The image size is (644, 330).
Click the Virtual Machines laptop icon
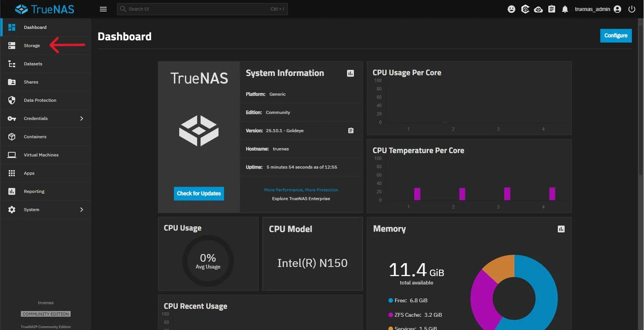pos(12,155)
